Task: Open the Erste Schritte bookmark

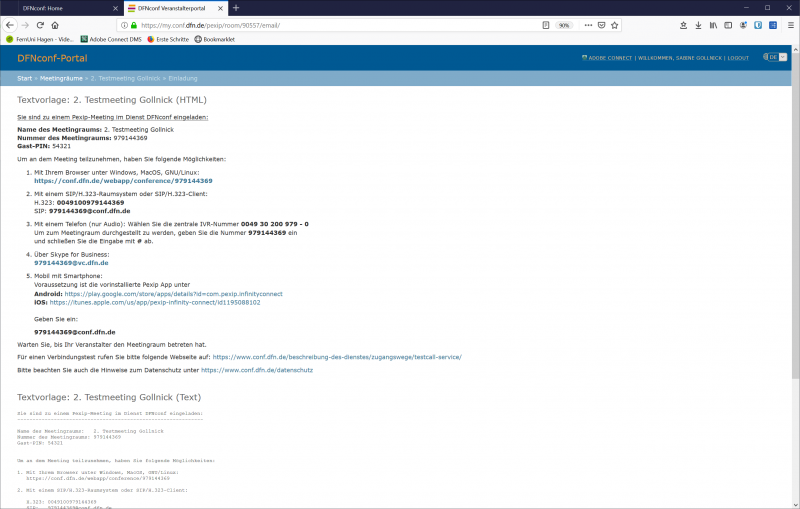Action: [168, 39]
